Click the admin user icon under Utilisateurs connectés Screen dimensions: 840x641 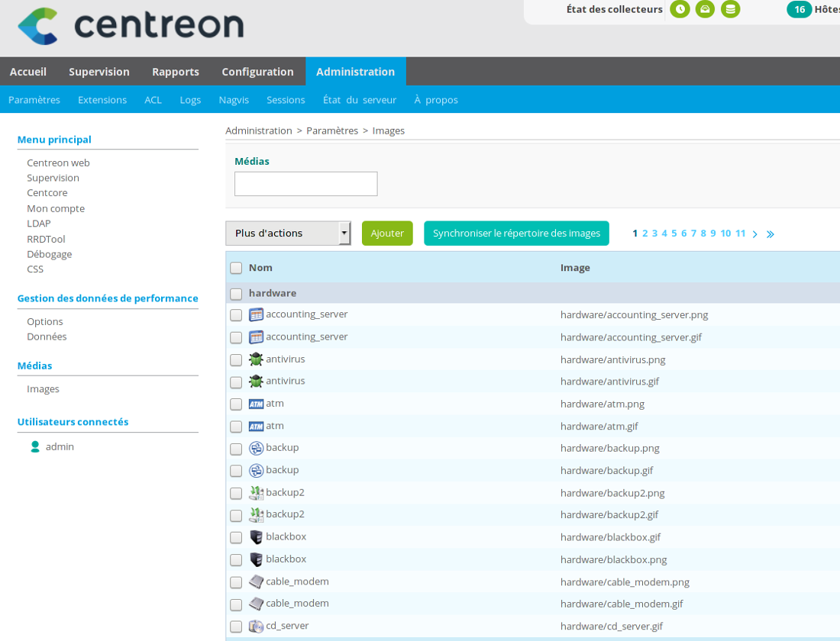tap(34, 446)
